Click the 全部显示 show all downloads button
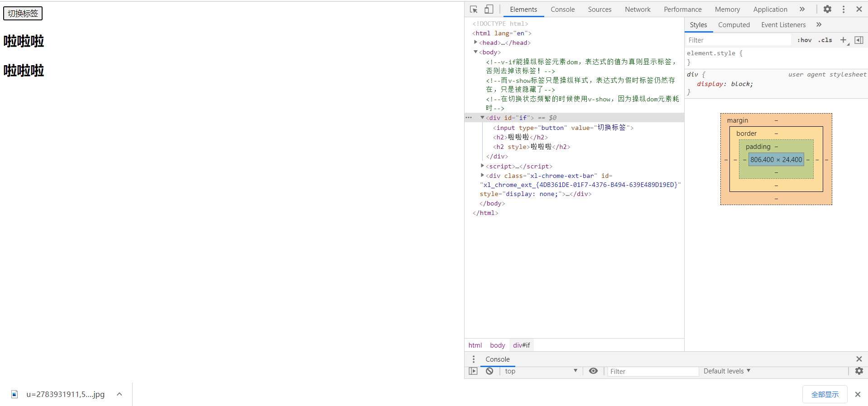Screen dimensions: 868x406 pyautogui.click(x=825, y=394)
